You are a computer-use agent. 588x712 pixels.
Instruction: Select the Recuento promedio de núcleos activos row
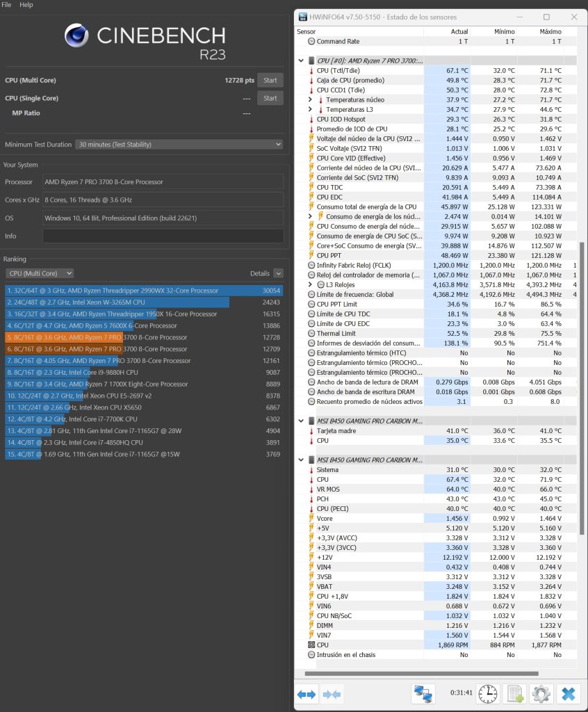(436, 401)
